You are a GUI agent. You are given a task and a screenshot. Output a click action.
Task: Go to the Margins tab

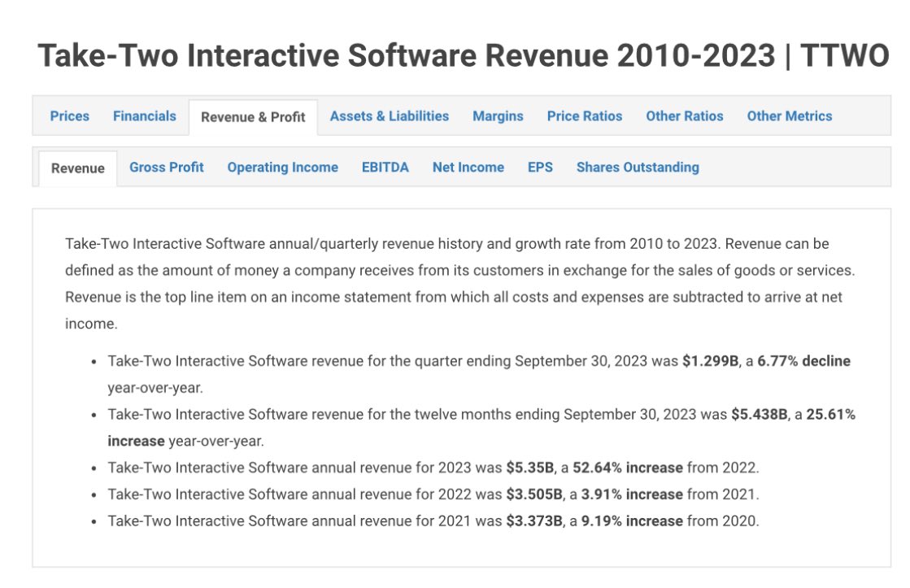498,116
